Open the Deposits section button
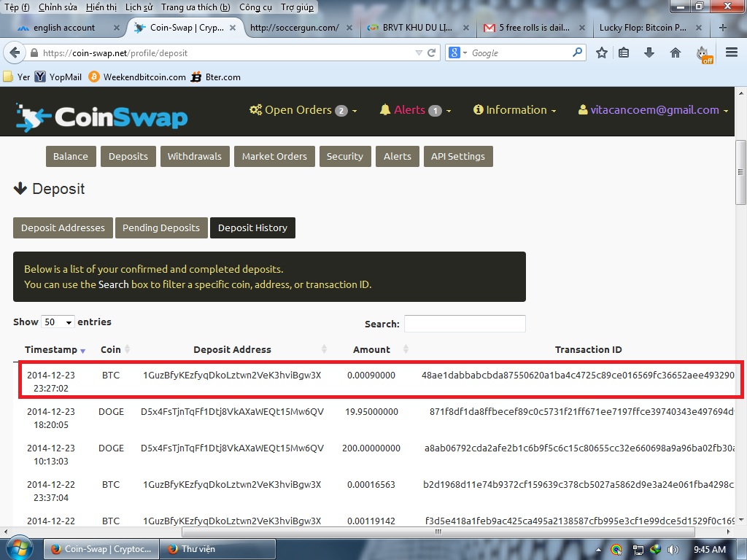747x560 pixels. 128,156
